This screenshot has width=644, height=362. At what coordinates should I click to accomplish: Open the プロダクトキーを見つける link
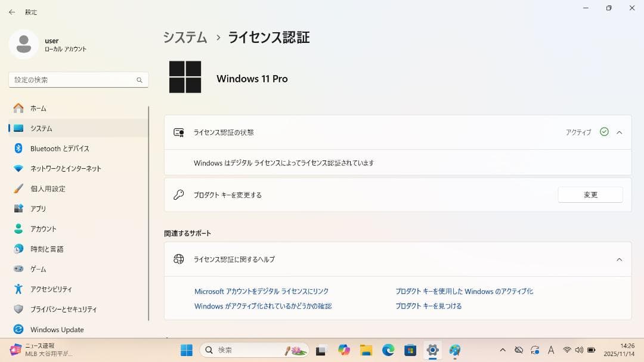click(x=428, y=305)
